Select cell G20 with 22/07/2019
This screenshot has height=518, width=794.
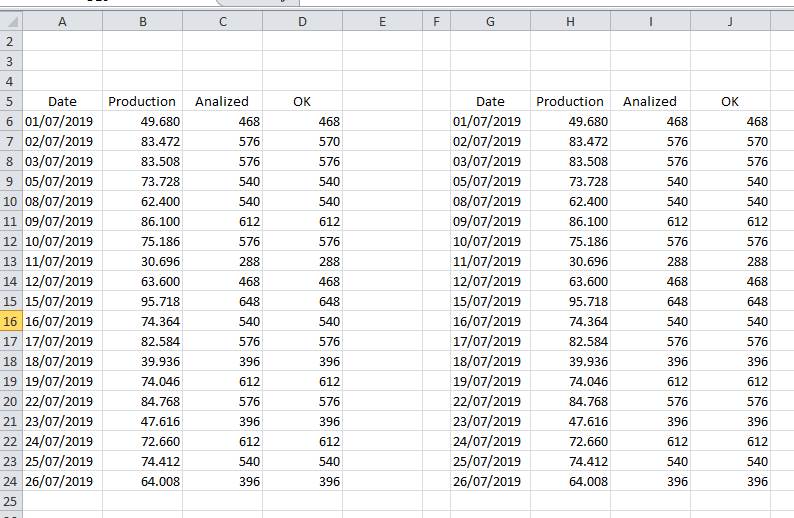coord(490,401)
